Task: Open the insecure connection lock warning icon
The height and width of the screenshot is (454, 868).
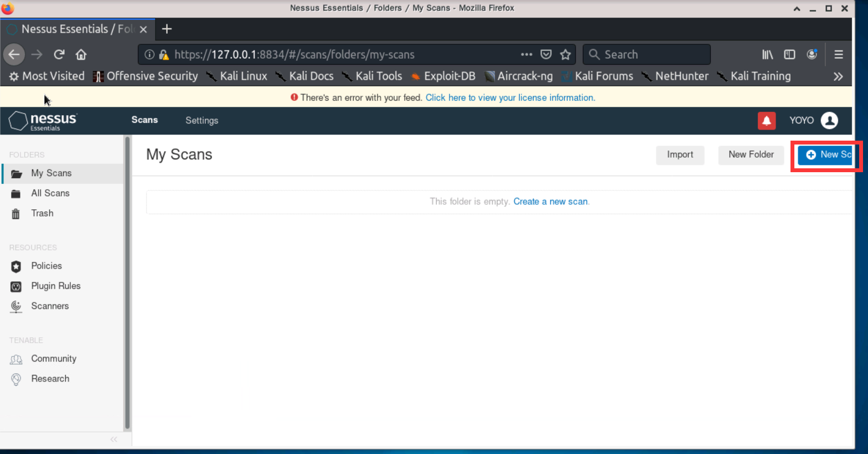Action: coord(163,54)
